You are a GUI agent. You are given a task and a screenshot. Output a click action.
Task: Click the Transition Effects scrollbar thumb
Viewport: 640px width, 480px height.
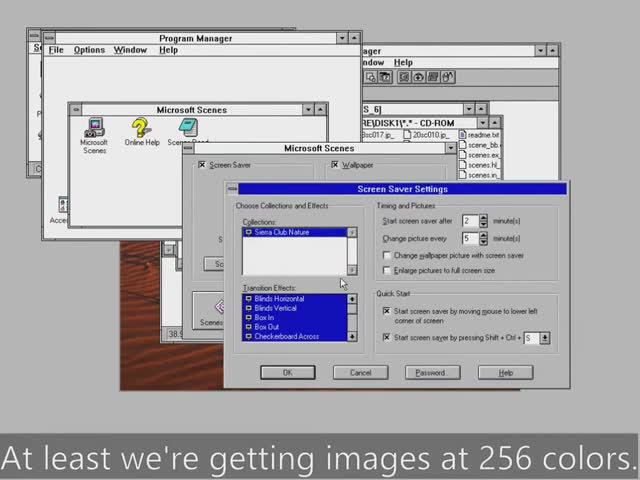click(x=352, y=309)
